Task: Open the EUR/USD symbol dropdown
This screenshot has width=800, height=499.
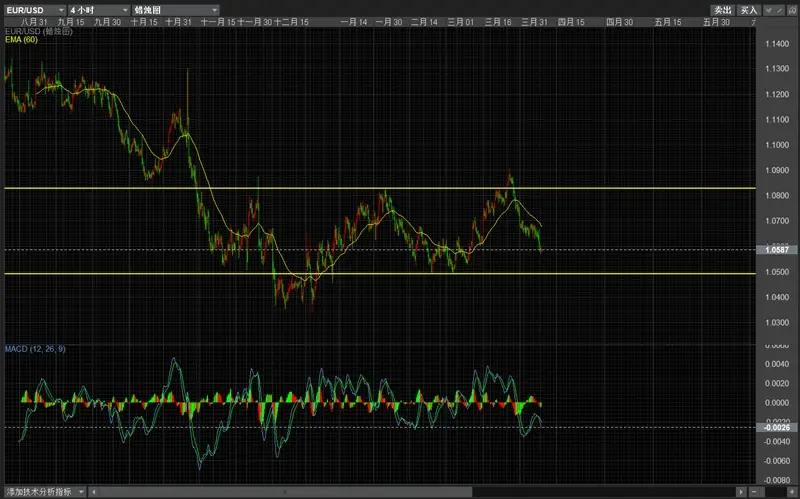Action: pyautogui.click(x=35, y=10)
